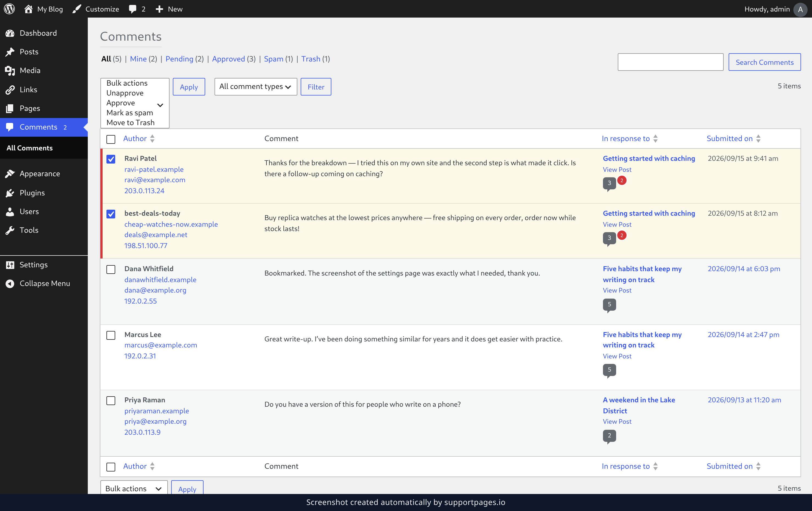Screen dimensions: 812x511
Task: Click the Users person icon
Action: (10, 212)
